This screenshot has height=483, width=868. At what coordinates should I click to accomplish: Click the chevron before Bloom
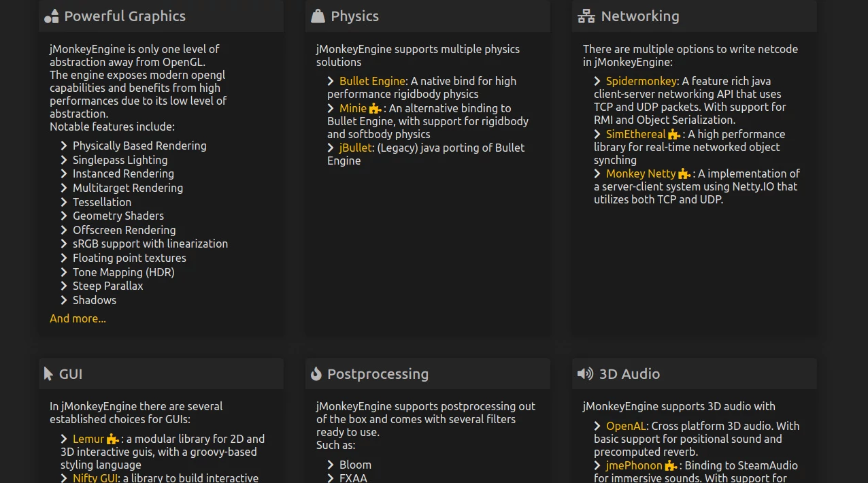(x=331, y=465)
